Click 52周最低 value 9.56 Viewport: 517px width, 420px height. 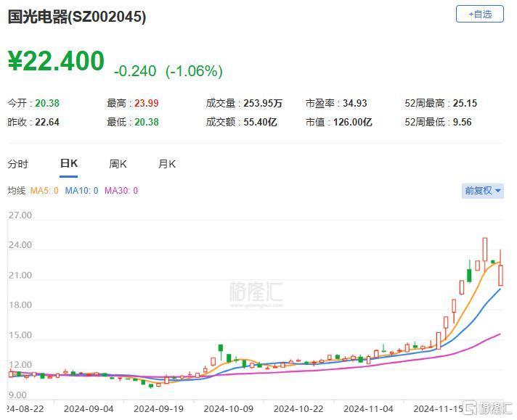(463, 122)
